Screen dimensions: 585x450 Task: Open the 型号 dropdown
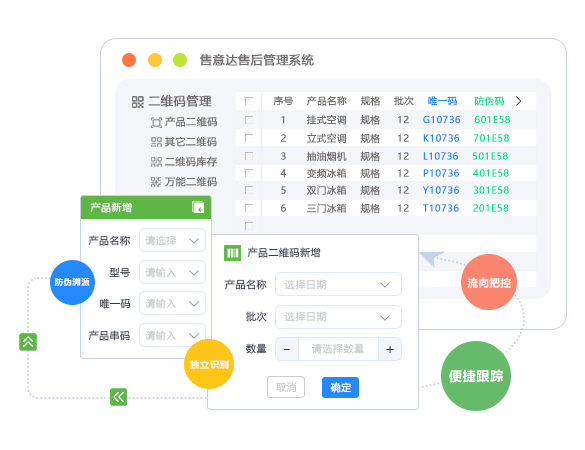172,272
